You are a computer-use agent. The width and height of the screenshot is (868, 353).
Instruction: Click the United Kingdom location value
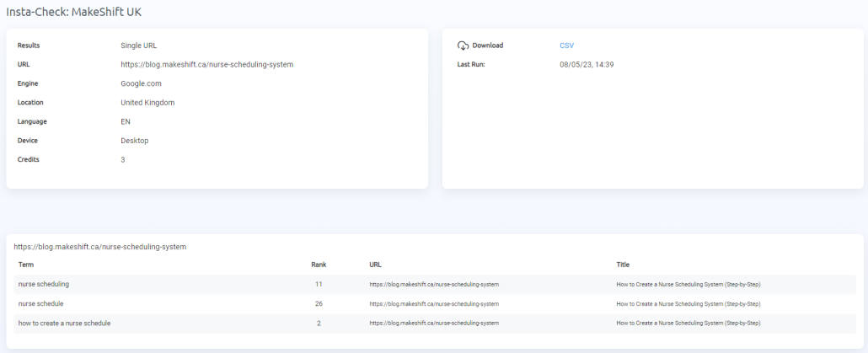[147, 102]
